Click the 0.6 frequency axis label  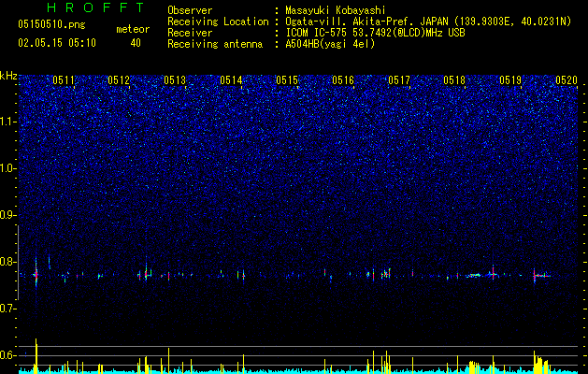coord(7,355)
